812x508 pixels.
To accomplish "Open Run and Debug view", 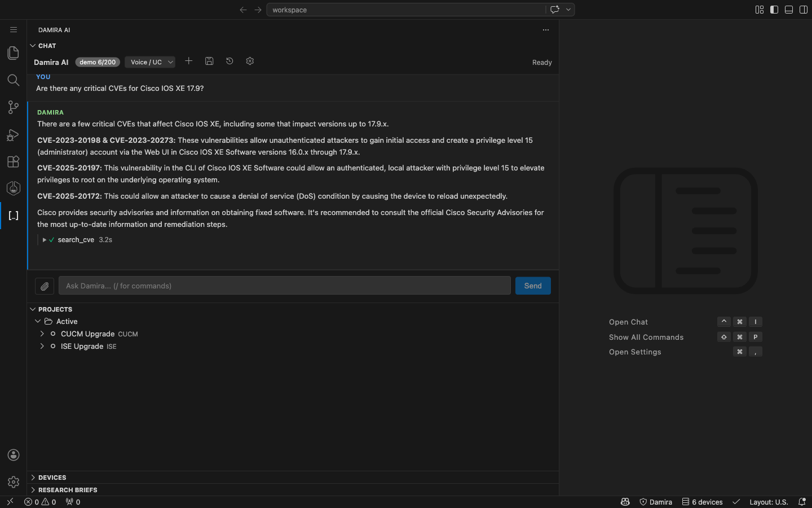I will [x=14, y=134].
